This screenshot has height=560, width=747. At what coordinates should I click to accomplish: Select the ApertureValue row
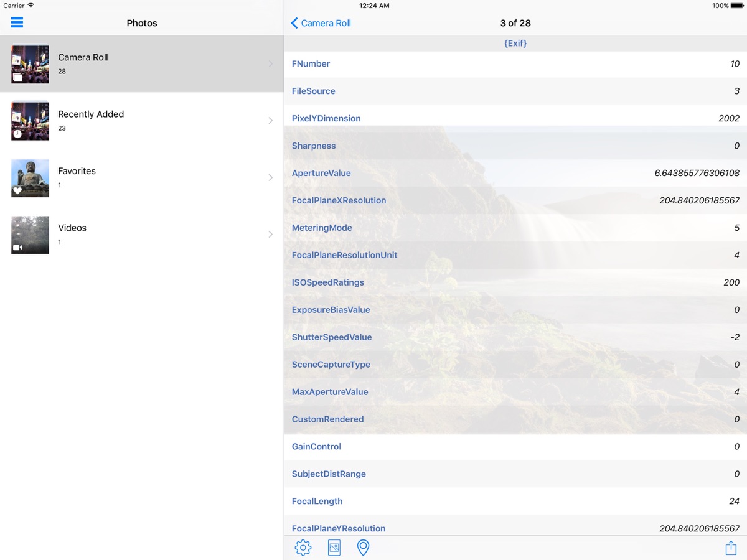click(515, 173)
